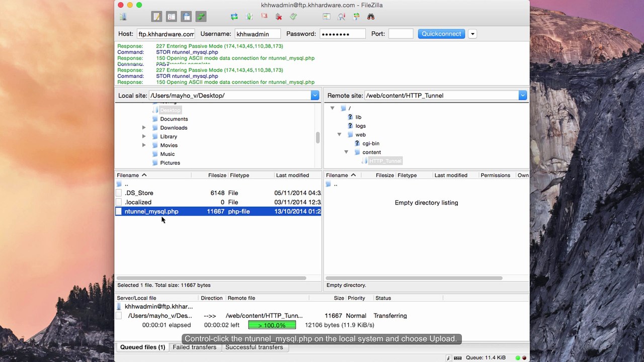Open the local parent folder '..' entry

pos(126,184)
